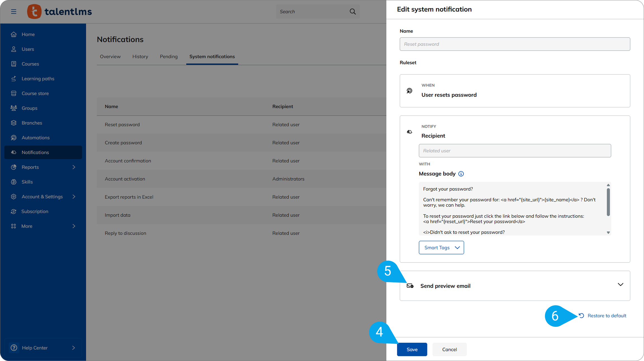This screenshot has width=644, height=361.
Task: Open the Groups sidebar item
Action: (x=29, y=108)
